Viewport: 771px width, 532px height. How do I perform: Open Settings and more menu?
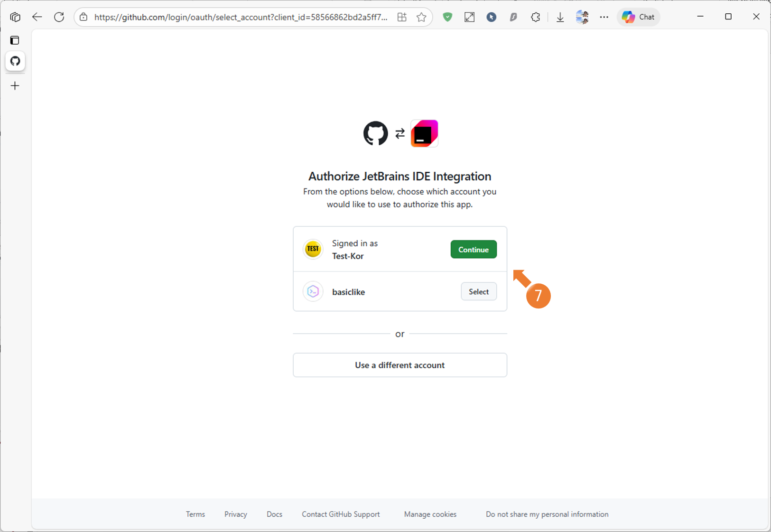[x=604, y=17]
